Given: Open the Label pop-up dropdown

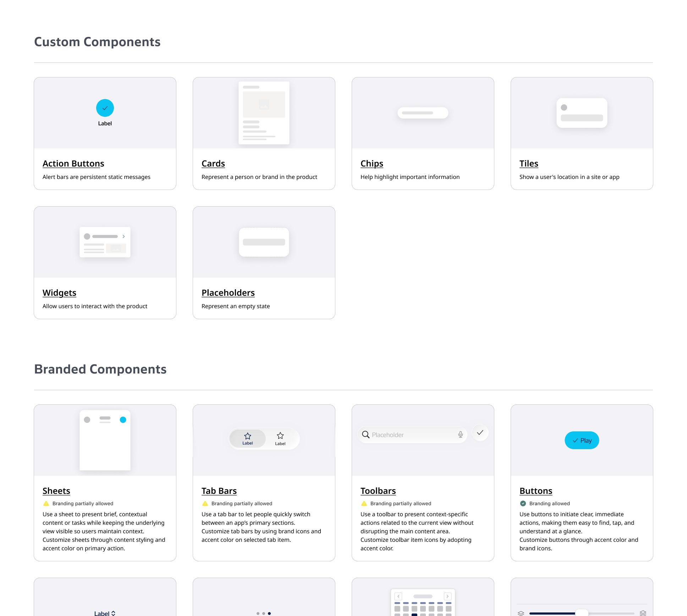Looking at the screenshot, I should pos(105,613).
